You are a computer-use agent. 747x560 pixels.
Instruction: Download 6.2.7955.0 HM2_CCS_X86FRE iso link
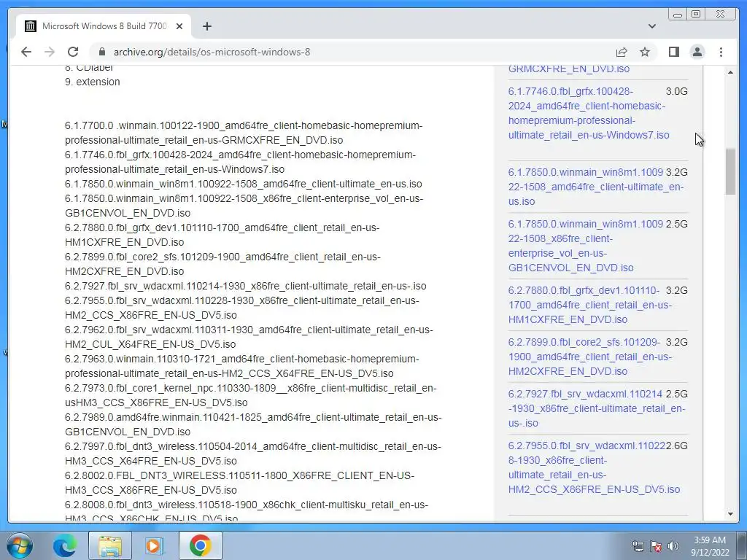pyautogui.click(x=594, y=467)
